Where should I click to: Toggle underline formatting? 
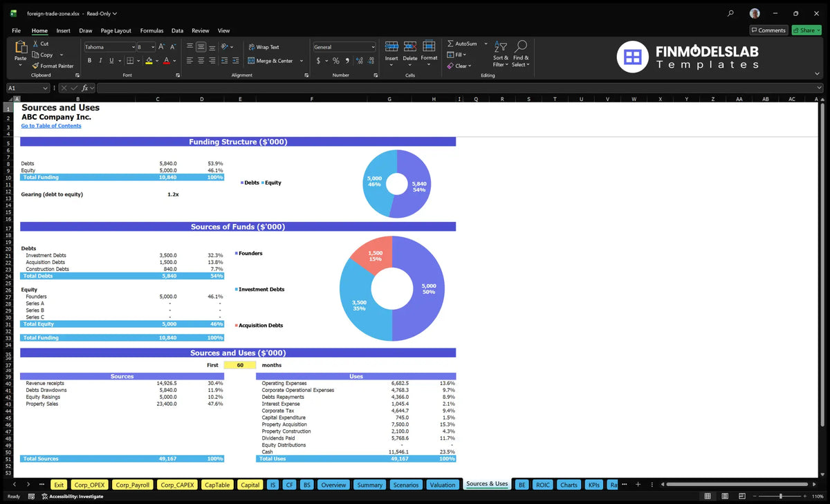[x=111, y=61]
